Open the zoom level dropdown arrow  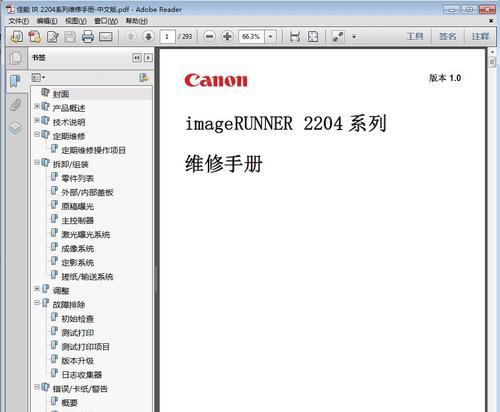click(x=270, y=36)
